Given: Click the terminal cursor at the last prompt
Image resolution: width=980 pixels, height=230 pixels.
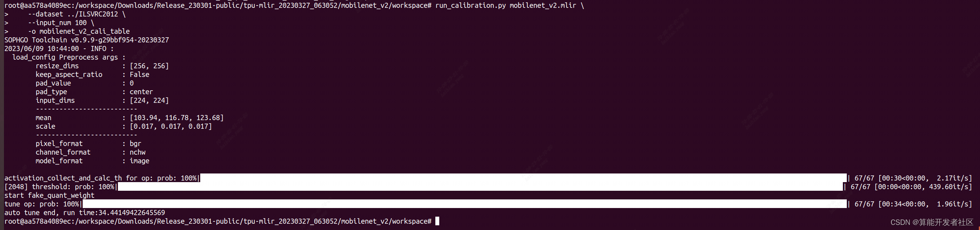Looking at the screenshot, I should [437, 221].
